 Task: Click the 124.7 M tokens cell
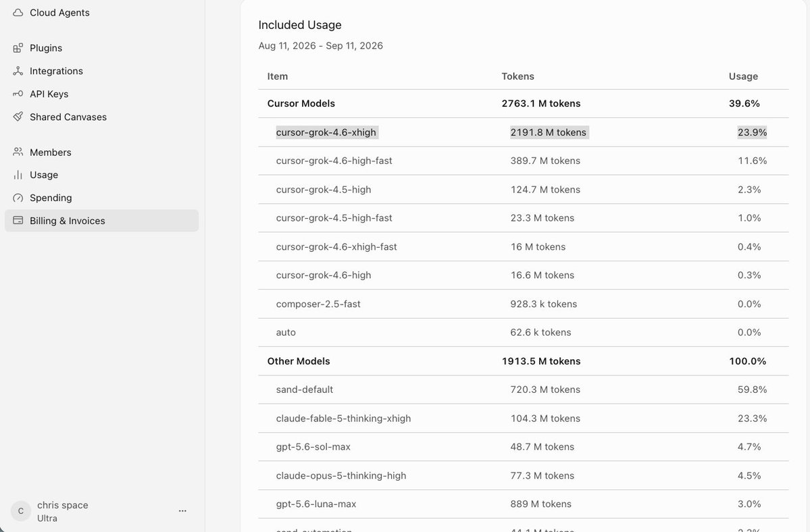pyautogui.click(x=545, y=190)
